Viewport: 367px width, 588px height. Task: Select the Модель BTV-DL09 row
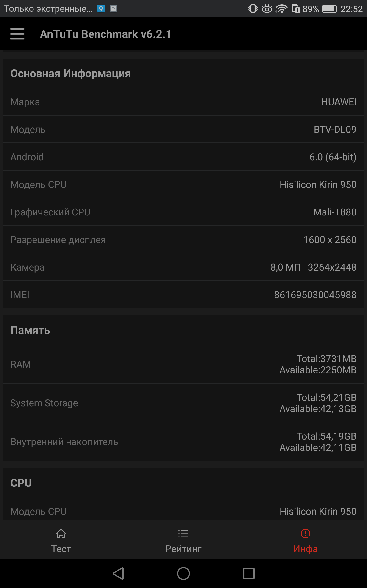pyautogui.click(x=183, y=129)
